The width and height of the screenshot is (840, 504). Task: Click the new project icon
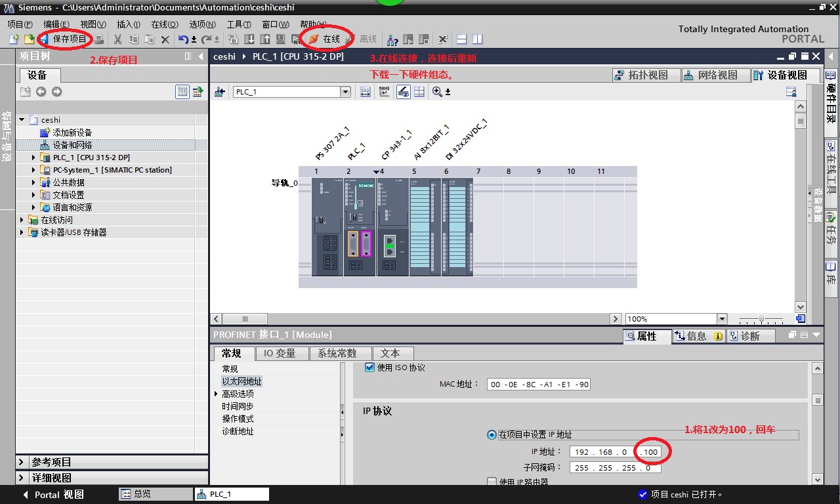tap(14, 39)
